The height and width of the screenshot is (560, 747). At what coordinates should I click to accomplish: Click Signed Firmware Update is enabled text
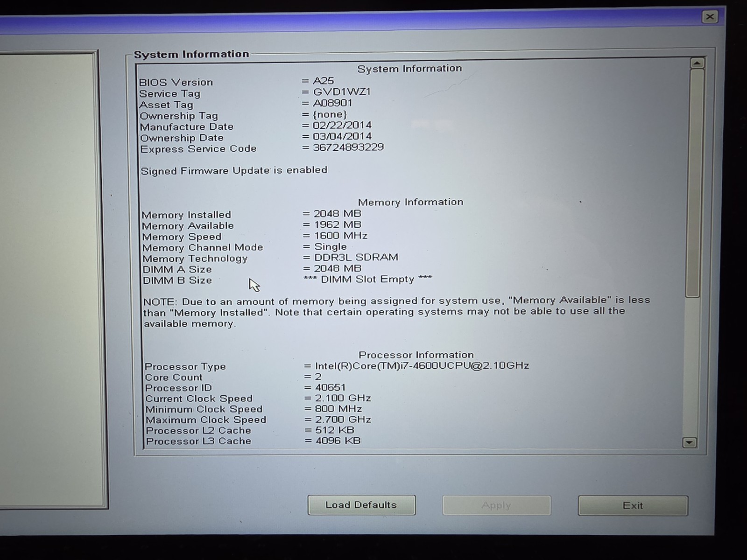point(234,170)
